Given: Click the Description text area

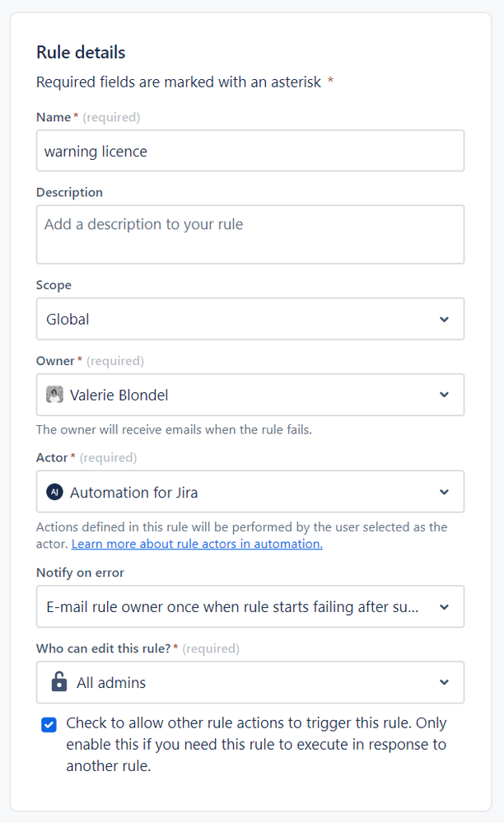Looking at the screenshot, I should [x=250, y=234].
